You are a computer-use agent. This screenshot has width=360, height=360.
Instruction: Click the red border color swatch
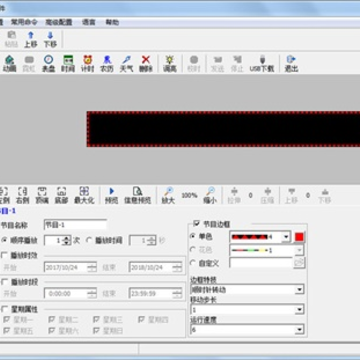click(299, 237)
